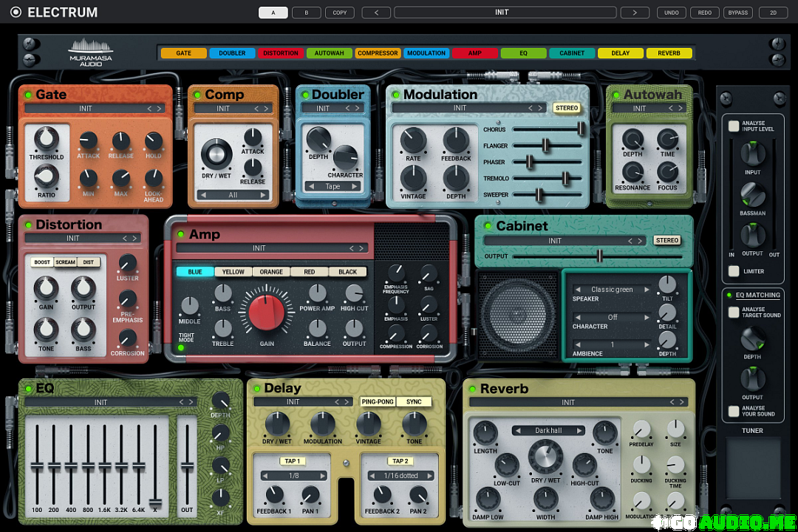Toggle the Comp pedal power LED
This screenshot has width=798, height=532.
pos(197,95)
